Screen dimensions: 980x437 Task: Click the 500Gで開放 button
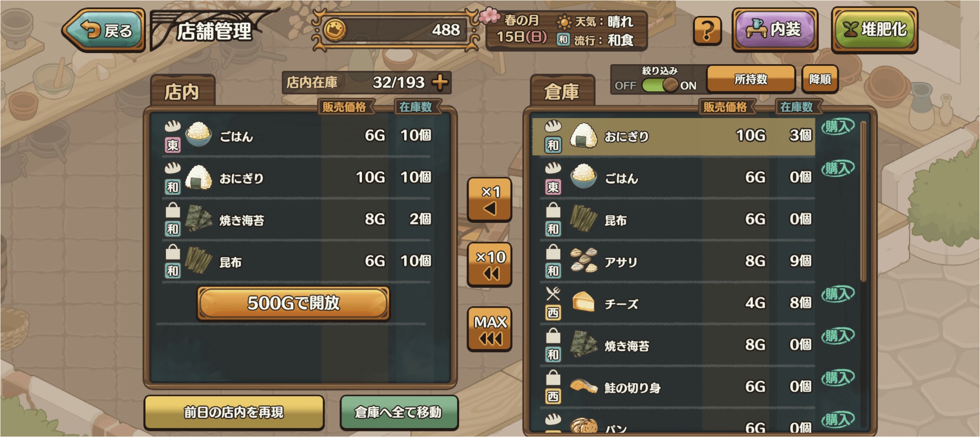[x=294, y=303]
